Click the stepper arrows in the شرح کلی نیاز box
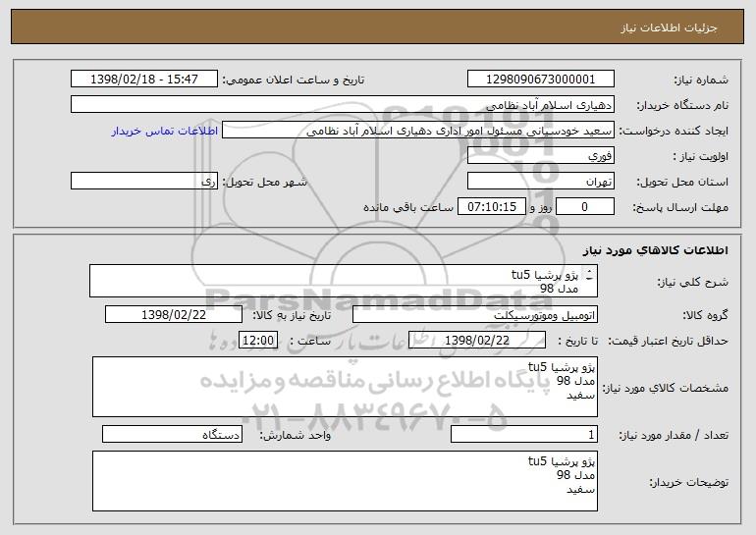This screenshot has height=535, width=756. click(589, 275)
